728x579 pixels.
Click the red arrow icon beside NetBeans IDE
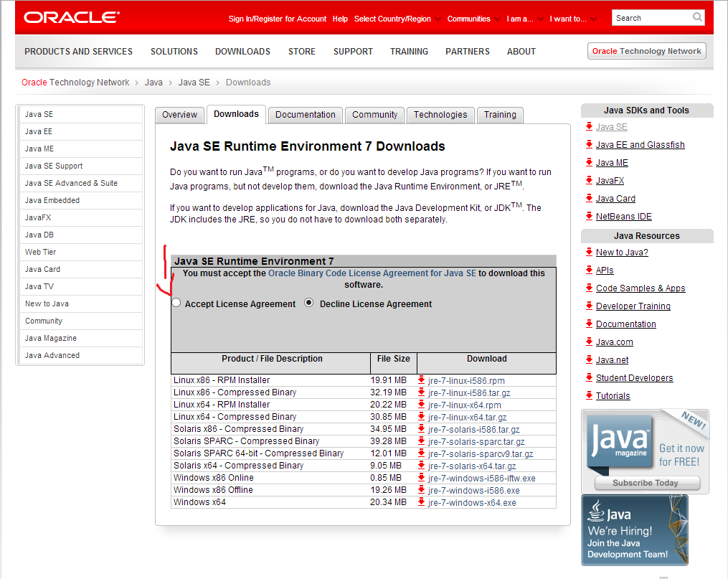click(x=589, y=216)
